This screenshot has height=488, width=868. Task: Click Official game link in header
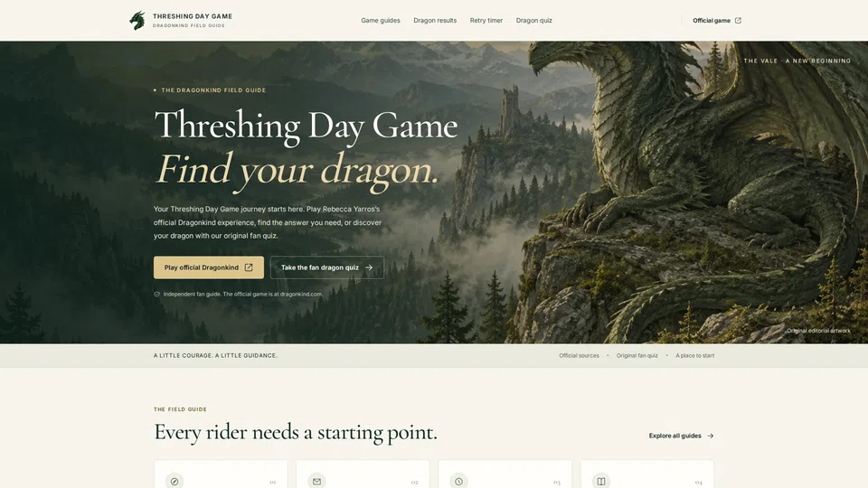click(x=717, y=21)
